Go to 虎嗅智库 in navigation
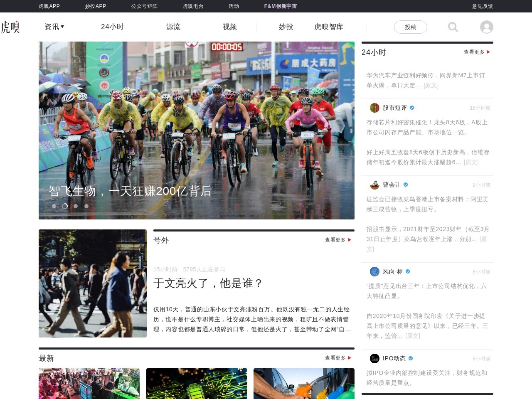The image size is (532, 399). coord(328,27)
